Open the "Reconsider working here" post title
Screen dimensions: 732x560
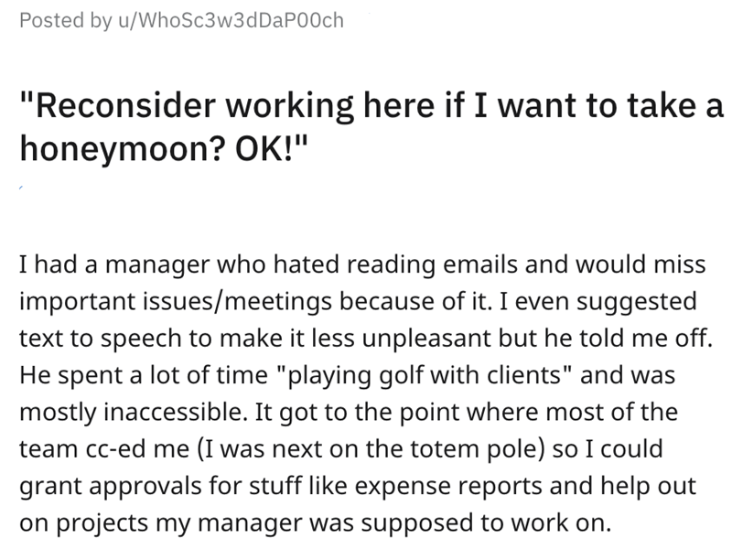[371, 127]
